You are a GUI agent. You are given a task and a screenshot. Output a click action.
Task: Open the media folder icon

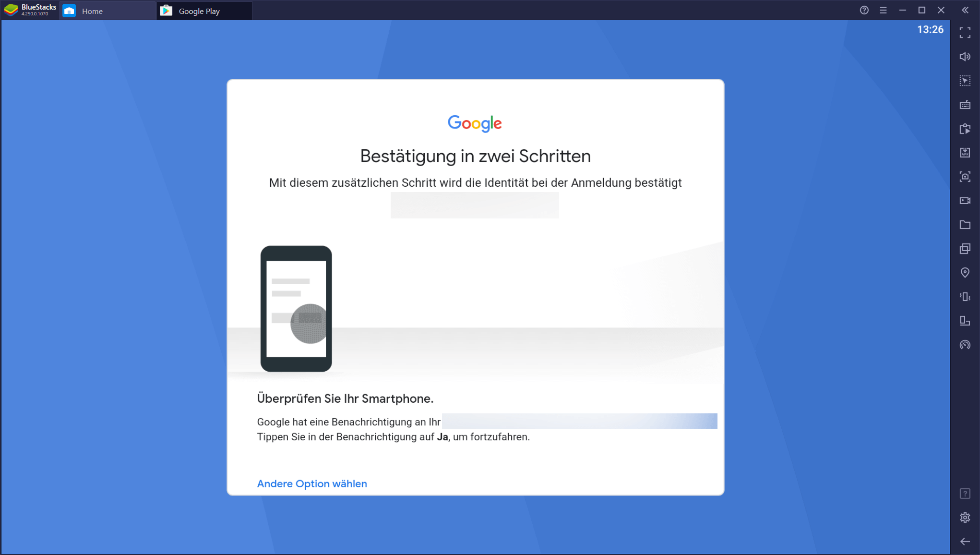click(x=965, y=225)
